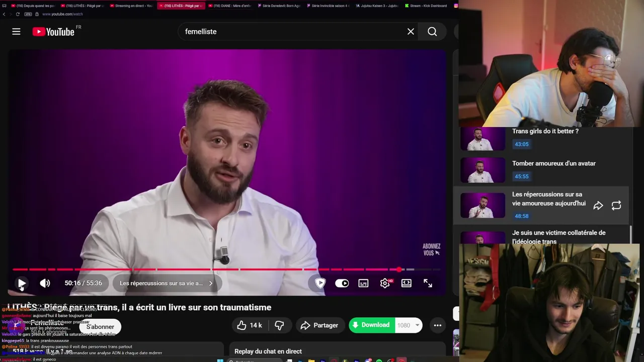This screenshot has width=644, height=362.
Task: Toggle the autoplay switch
Action: (342, 284)
